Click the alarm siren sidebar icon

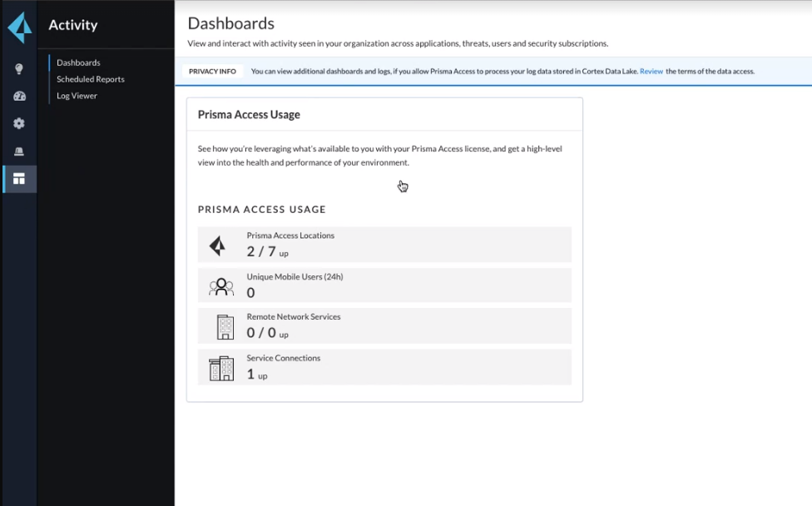click(x=19, y=151)
